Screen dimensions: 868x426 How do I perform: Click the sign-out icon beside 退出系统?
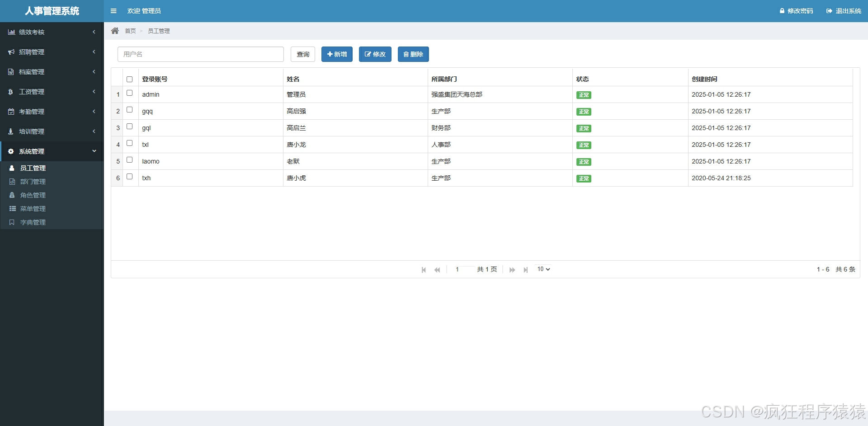[x=829, y=11]
